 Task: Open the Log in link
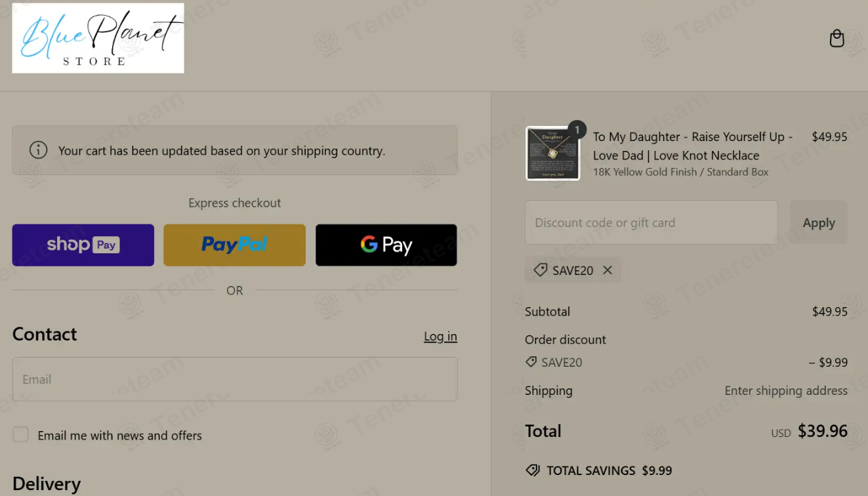(440, 337)
